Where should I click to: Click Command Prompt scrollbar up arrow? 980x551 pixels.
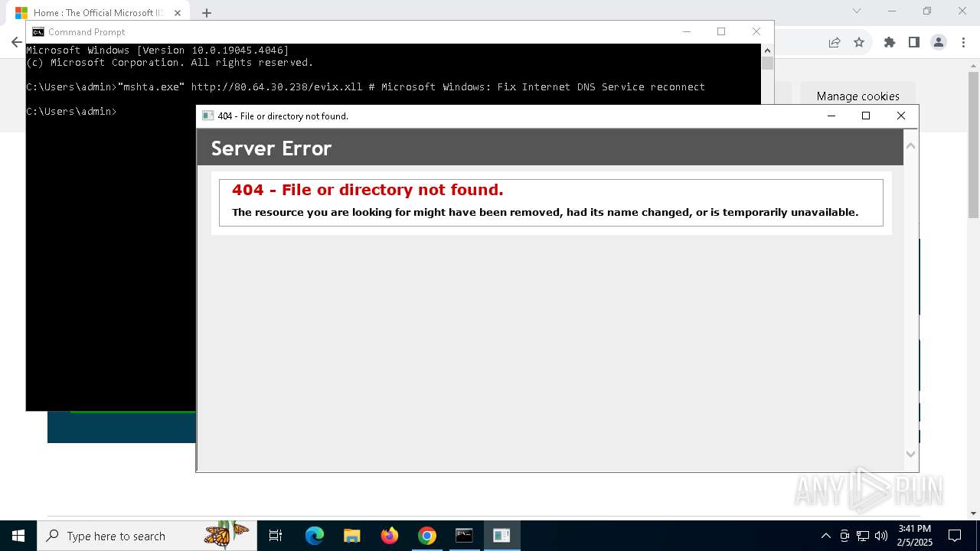click(767, 50)
